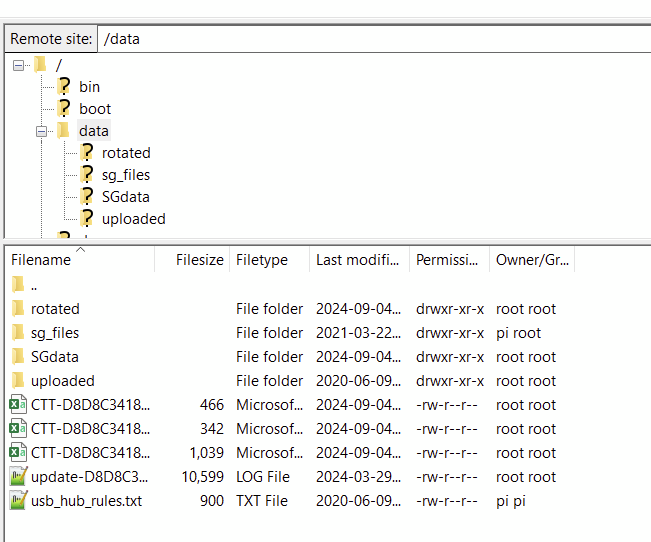Screen dimensions: 651x542
Task: Click the parent directory (..) folder icon
Action: click(x=17, y=285)
